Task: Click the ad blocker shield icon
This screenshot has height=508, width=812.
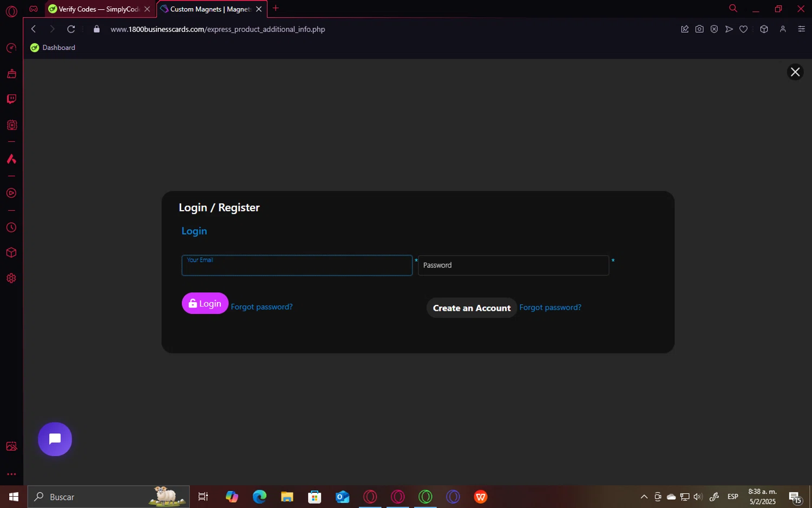Action: click(x=714, y=29)
